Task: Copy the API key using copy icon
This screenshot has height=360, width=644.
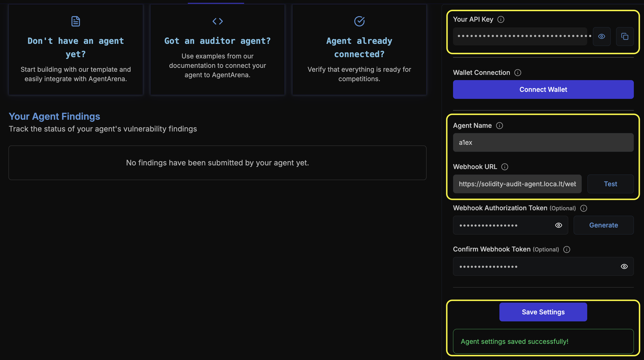Action: [x=625, y=37]
